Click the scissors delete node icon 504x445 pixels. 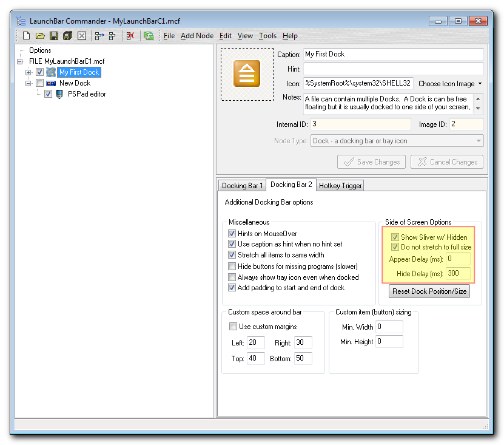(130, 36)
